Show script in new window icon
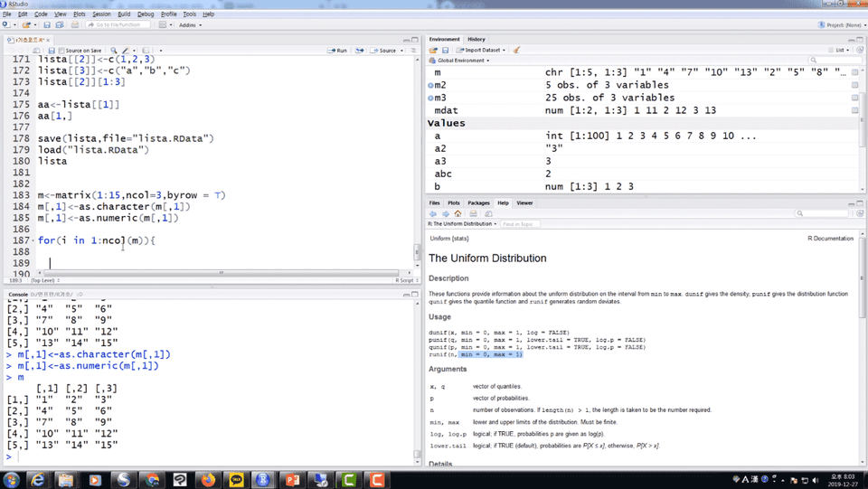Viewport: 868px width, 489px height. tap(36, 51)
